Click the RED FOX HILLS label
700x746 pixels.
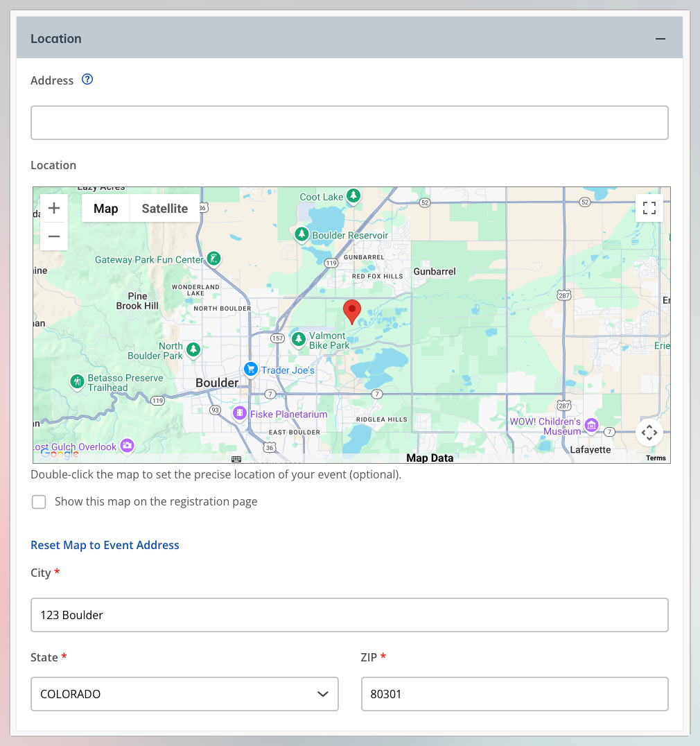[x=378, y=277]
